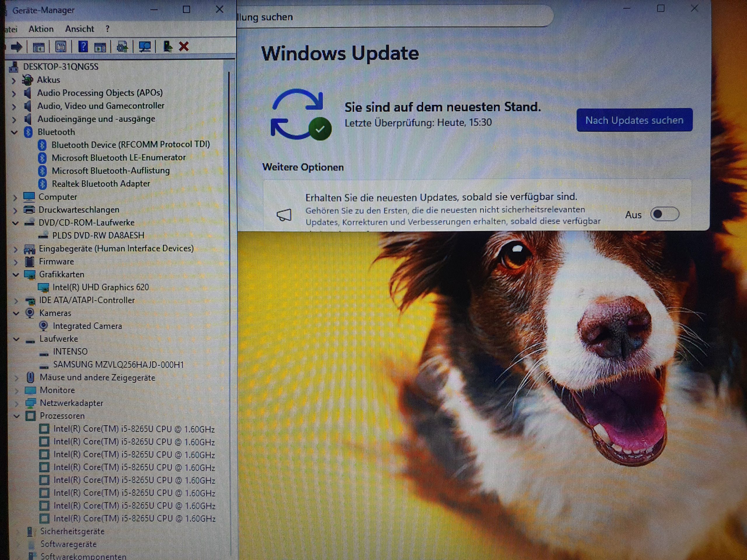Viewport: 747px width, 560px height.
Task: Click the scan for hardware changes icon
Action: click(145, 47)
